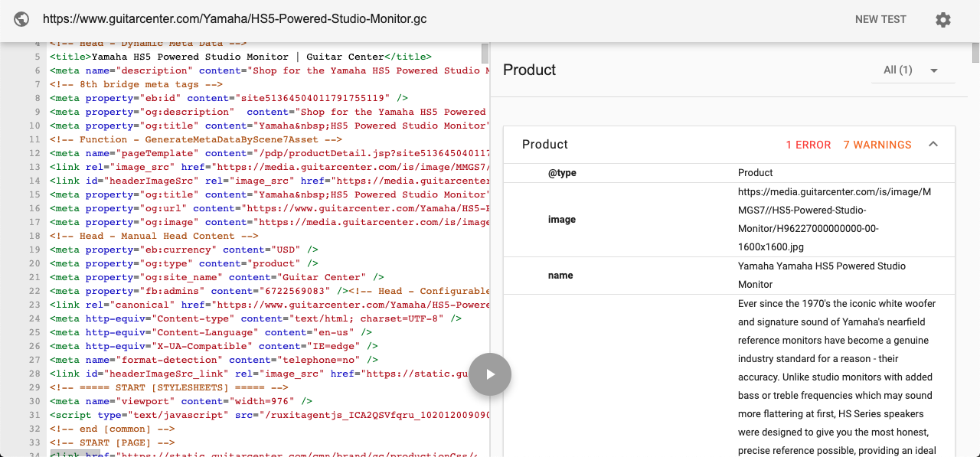Click the ruxitagentjs script tag line
The height and width of the screenshot is (457, 980).
coord(268,415)
